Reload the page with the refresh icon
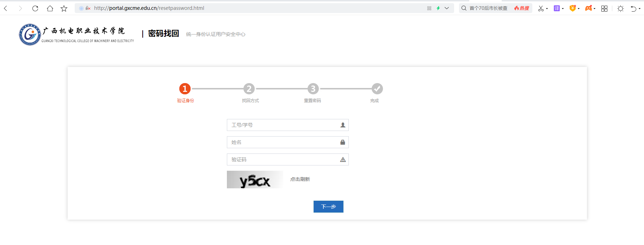The width and height of the screenshot is (644, 245). click(35, 8)
